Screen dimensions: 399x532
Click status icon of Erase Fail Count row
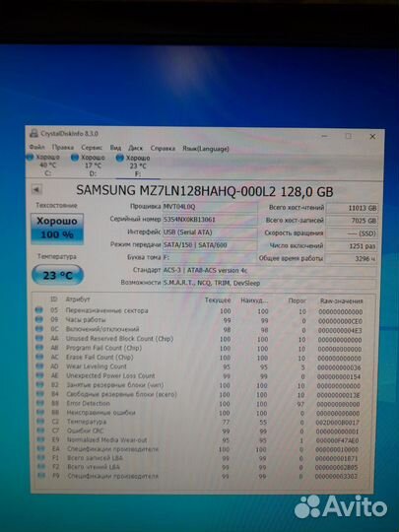tap(39, 357)
